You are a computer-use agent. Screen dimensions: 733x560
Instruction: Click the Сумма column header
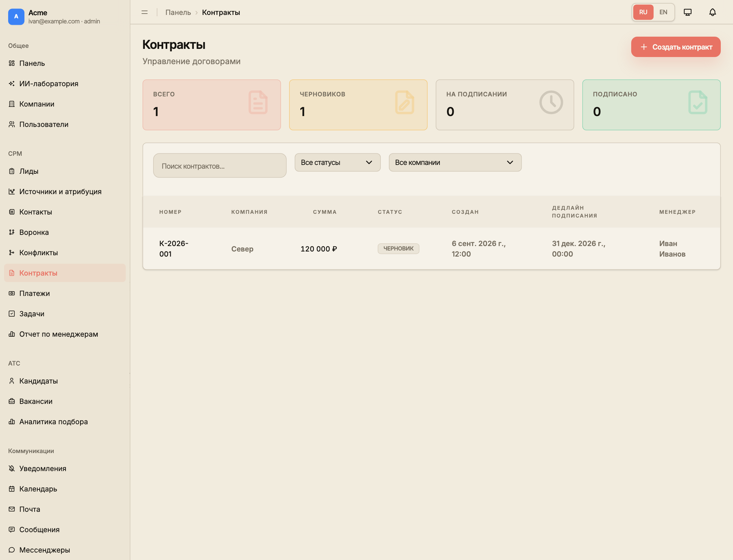(x=325, y=212)
